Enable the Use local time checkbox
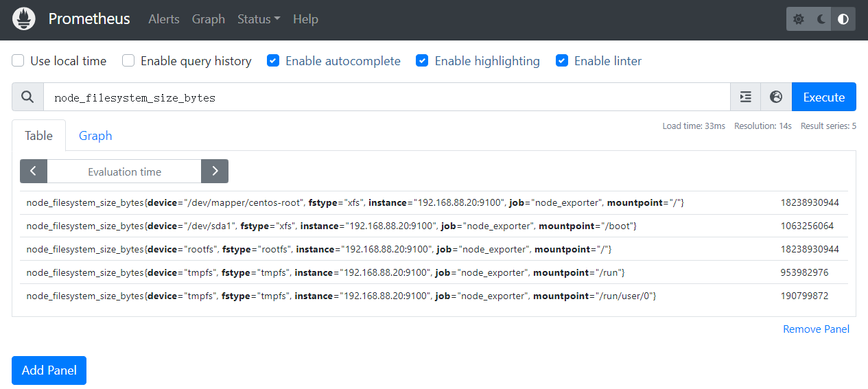868x389 pixels. pyautogui.click(x=19, y=61)
